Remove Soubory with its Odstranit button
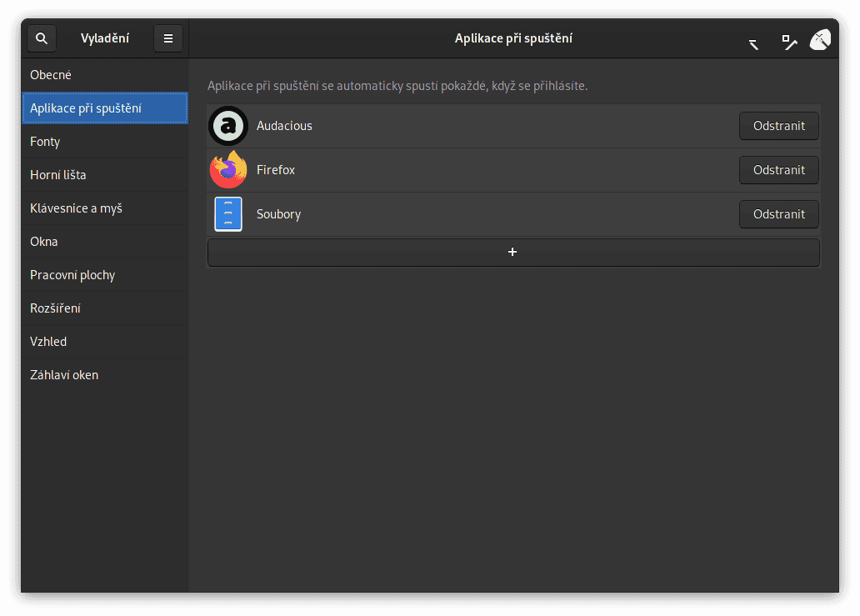Screen dimensions: 860x616 click(x=779, y=214)
